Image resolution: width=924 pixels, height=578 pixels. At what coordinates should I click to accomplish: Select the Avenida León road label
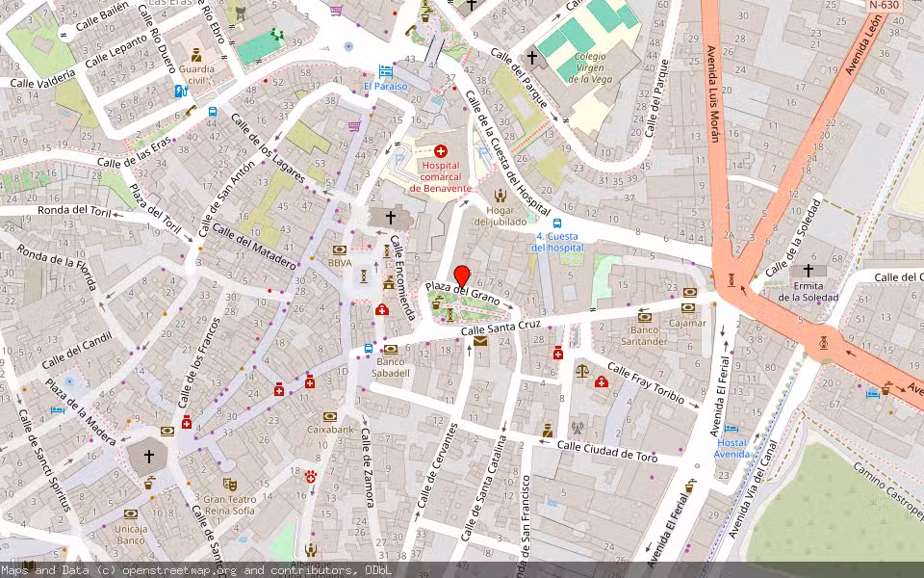pos(863,44)
